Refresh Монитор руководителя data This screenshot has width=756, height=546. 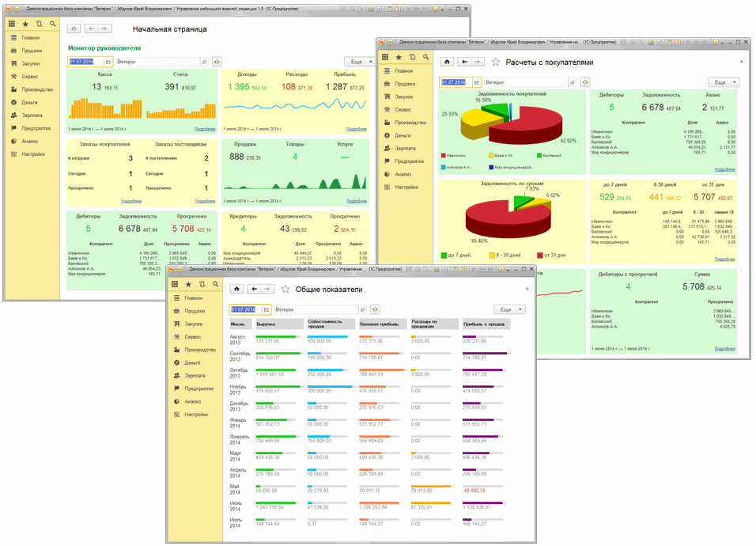click(x=217, y=62)
